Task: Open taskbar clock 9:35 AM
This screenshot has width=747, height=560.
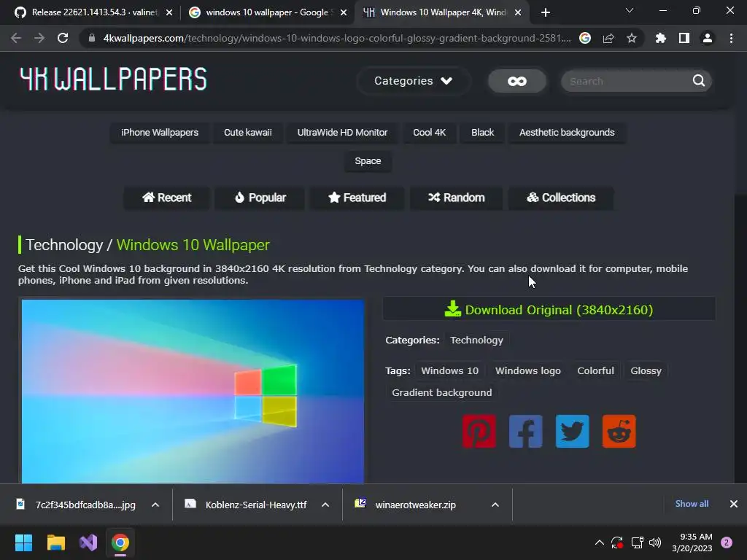Action: [x=692, y=542]
